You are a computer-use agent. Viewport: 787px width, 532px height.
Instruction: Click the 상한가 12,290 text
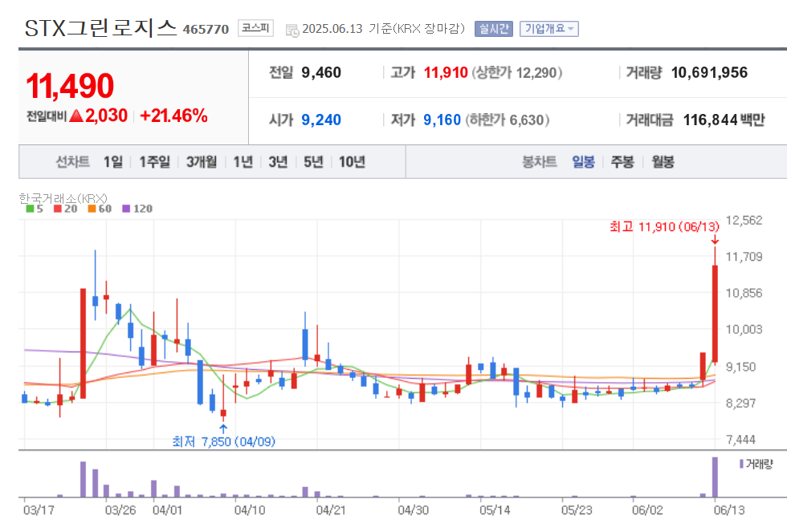point(516,73)
